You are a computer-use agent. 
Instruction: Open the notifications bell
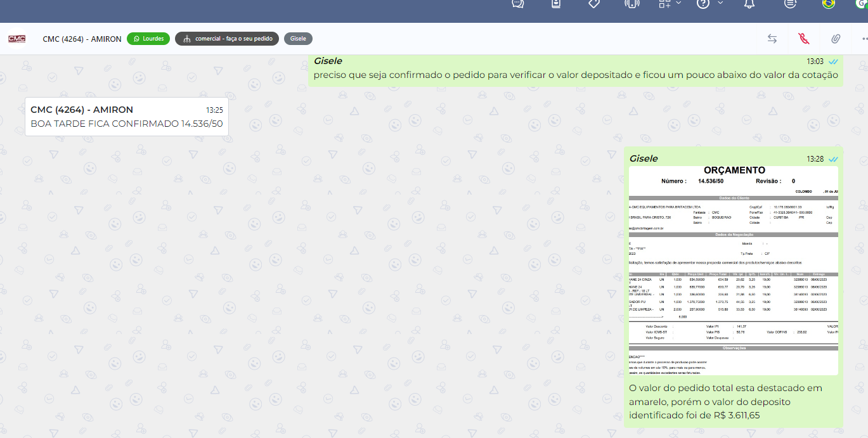[x=749, y=4]
